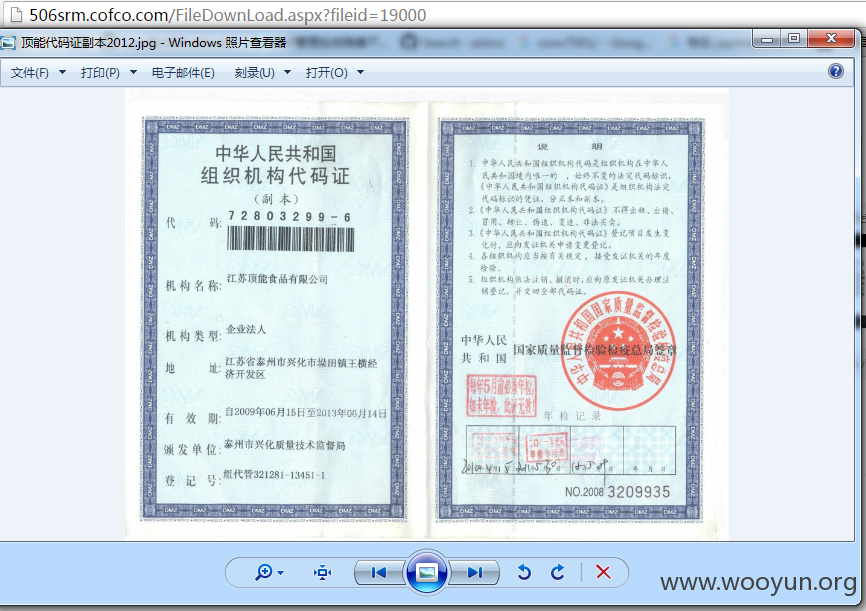This screenshot has width=866, height=611.
Task: Expand the 刻录(U) dropdown arrow
Action: click(x=287, y=72)
